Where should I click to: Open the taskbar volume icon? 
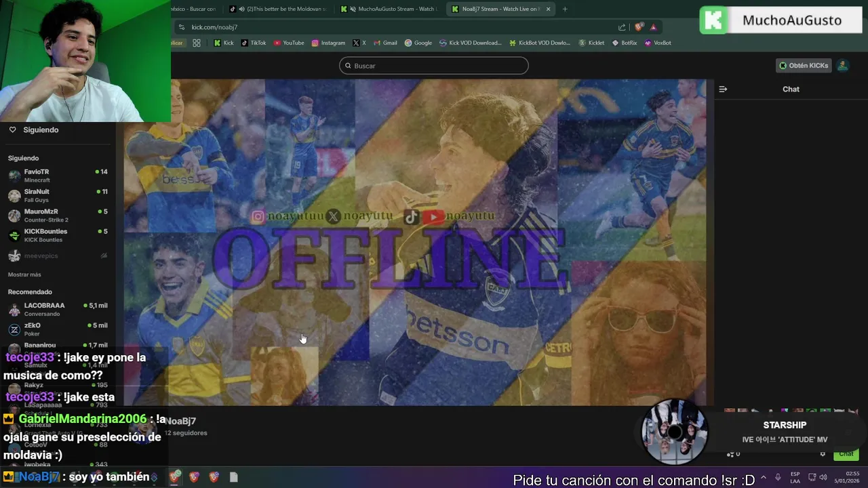coord(825,477)
